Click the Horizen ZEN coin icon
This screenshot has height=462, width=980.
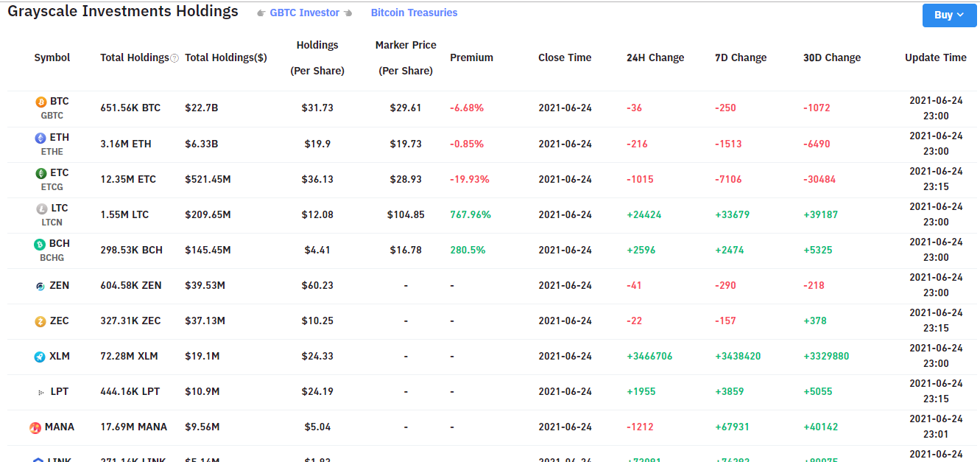tap(40, 286)
